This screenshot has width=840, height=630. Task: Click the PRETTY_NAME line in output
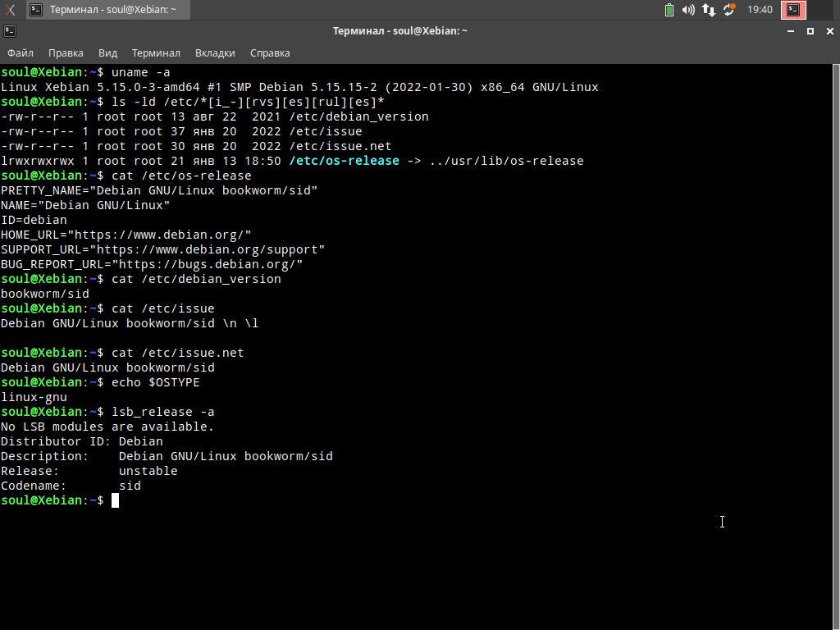click(x=159, y=190)
